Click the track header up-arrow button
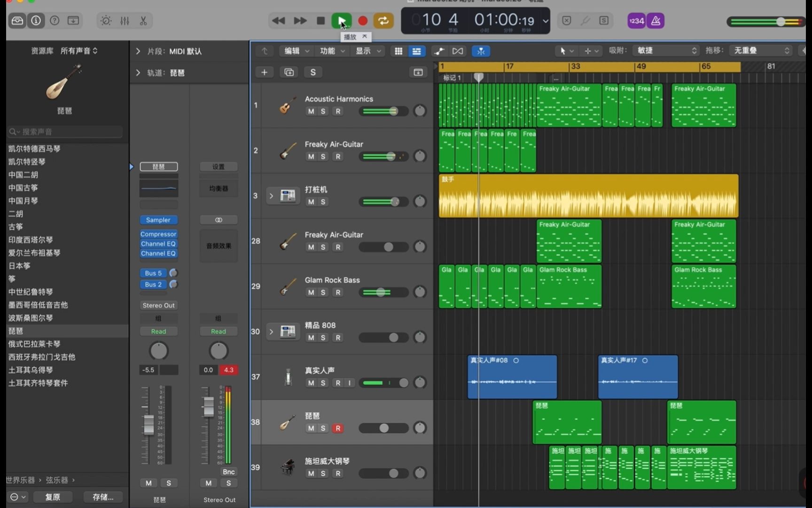Screen dimensions: 812x508 click(x=265, y=51)
